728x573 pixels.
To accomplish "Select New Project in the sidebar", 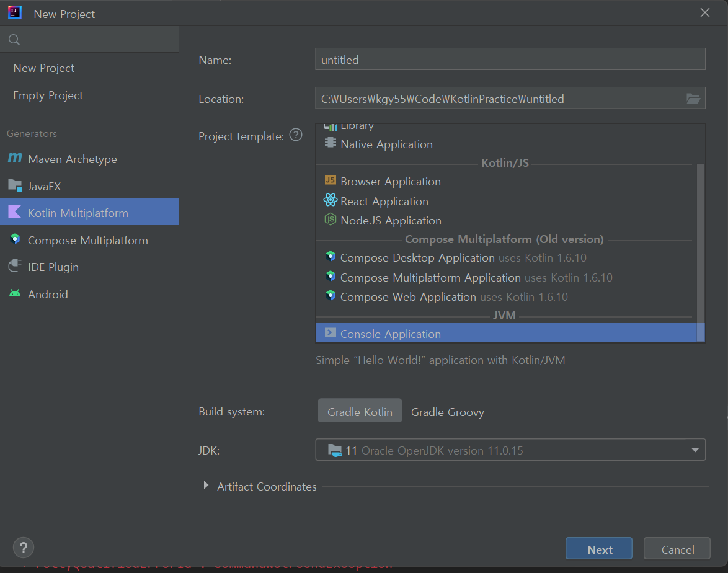I will pyautogui.click(x=89, y=68).
